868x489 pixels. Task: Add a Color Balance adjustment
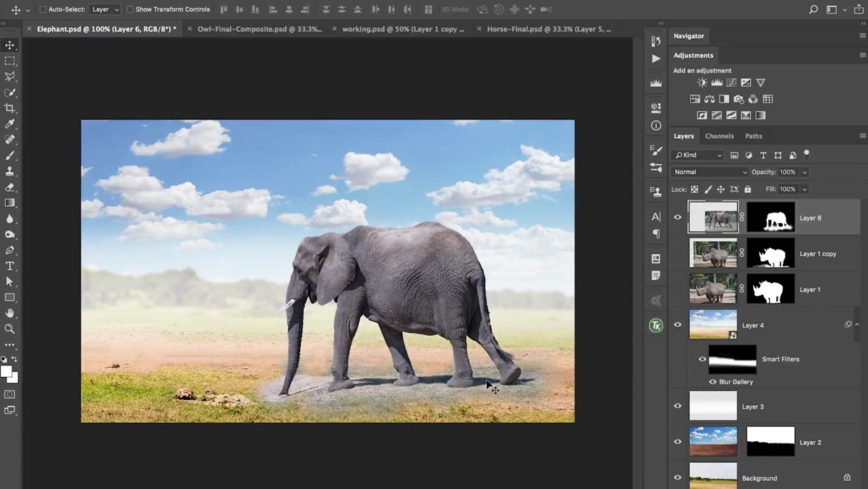(x=710, y=99)
